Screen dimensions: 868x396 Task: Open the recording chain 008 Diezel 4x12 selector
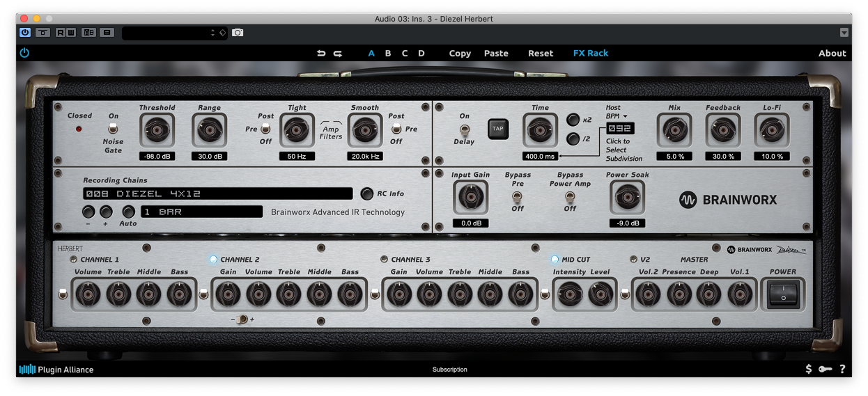217,193
